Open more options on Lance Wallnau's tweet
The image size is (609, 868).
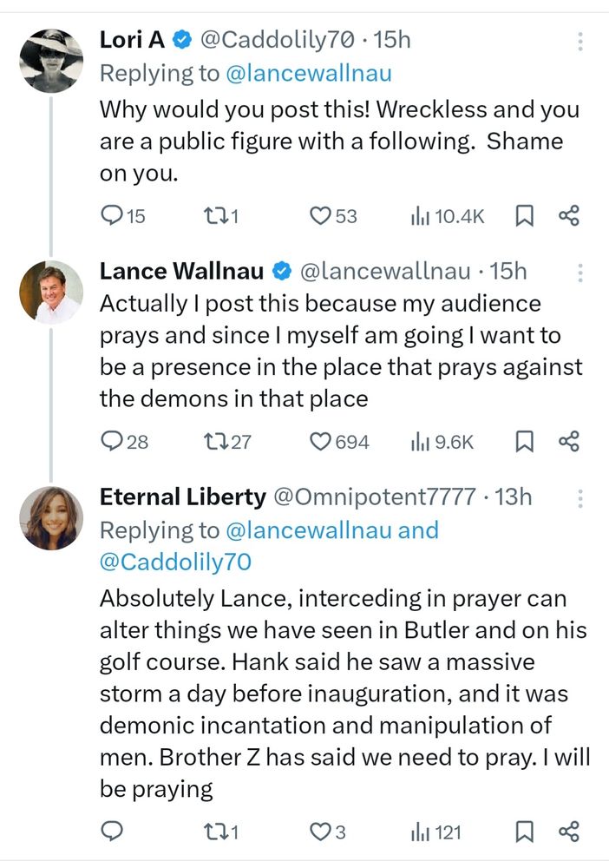(x=580, y=273)
